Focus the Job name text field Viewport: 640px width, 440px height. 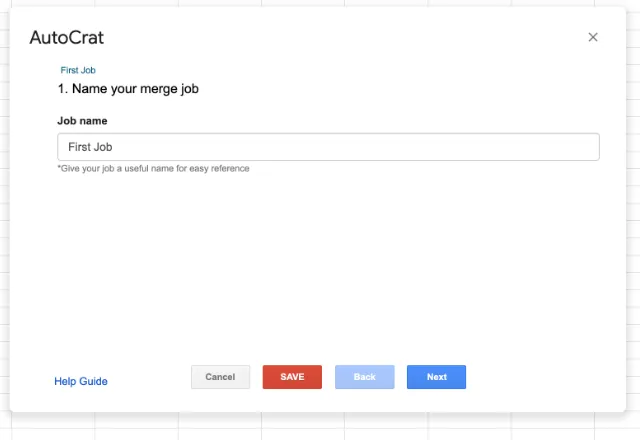pyautogui.click(x=328, y=147)
